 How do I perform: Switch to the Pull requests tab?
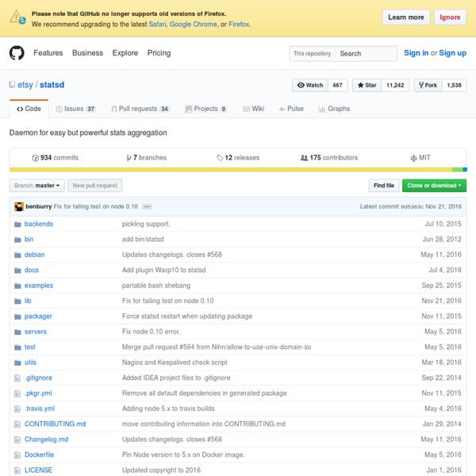pos(140,109)
